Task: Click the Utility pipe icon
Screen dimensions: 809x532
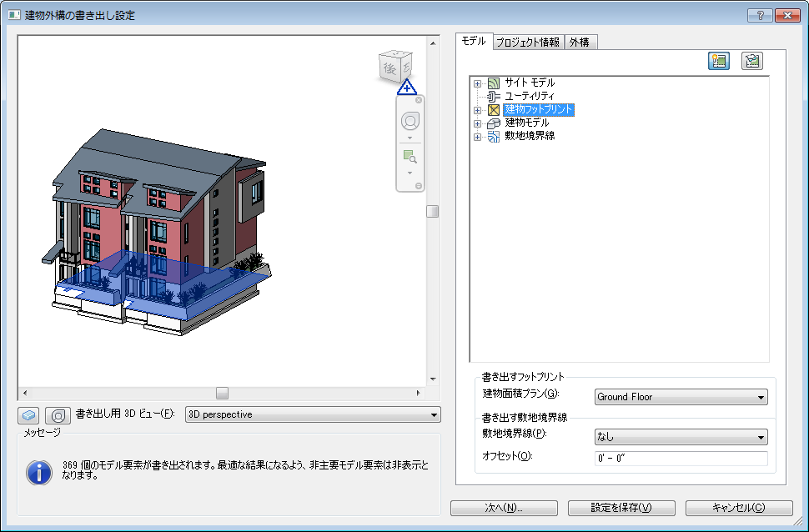Action: click(494, 96)
